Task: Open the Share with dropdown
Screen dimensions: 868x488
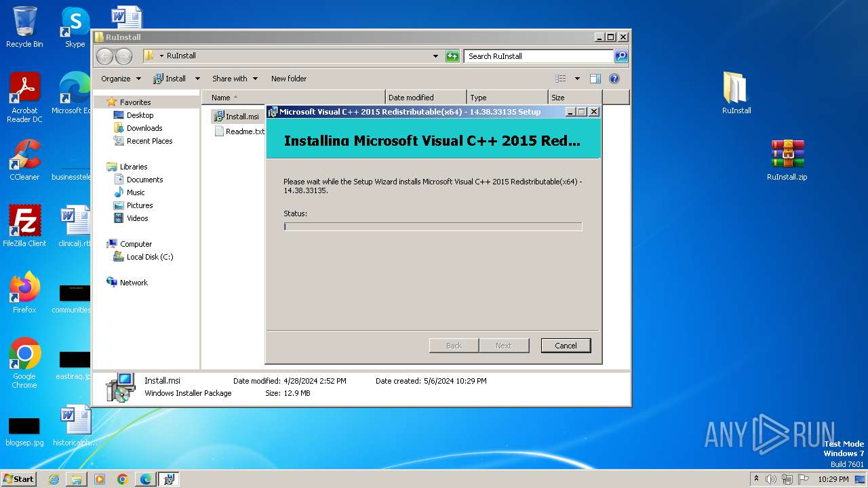Action: [235, 79]
